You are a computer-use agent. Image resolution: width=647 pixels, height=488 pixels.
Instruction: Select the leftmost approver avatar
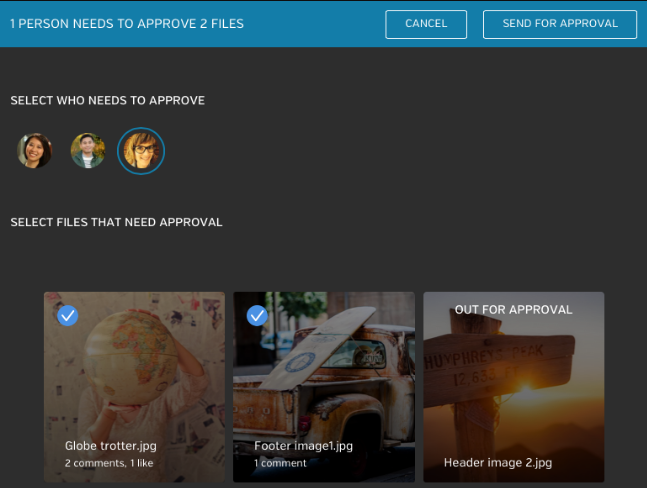coord(35,151)
